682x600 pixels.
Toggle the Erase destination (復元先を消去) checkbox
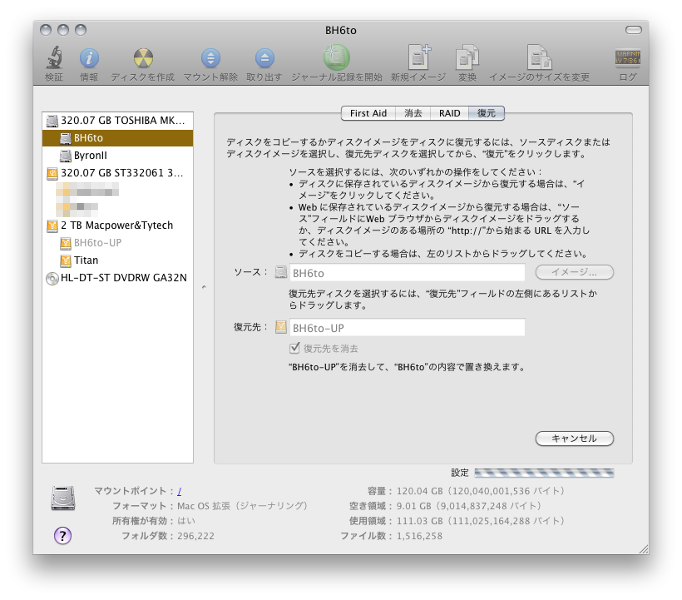pos(294,348)
